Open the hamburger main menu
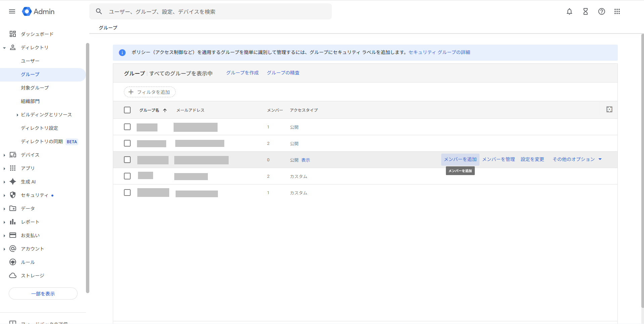 pos(12,11)
